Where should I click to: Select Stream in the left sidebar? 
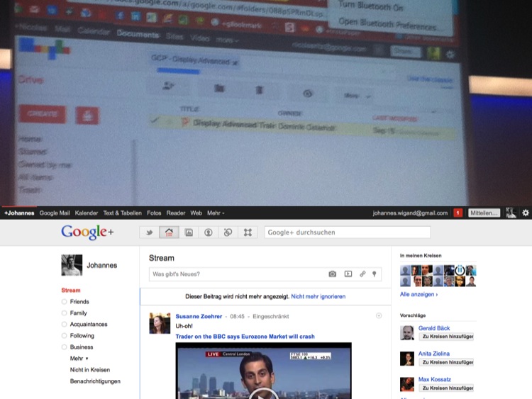[71, 290]
